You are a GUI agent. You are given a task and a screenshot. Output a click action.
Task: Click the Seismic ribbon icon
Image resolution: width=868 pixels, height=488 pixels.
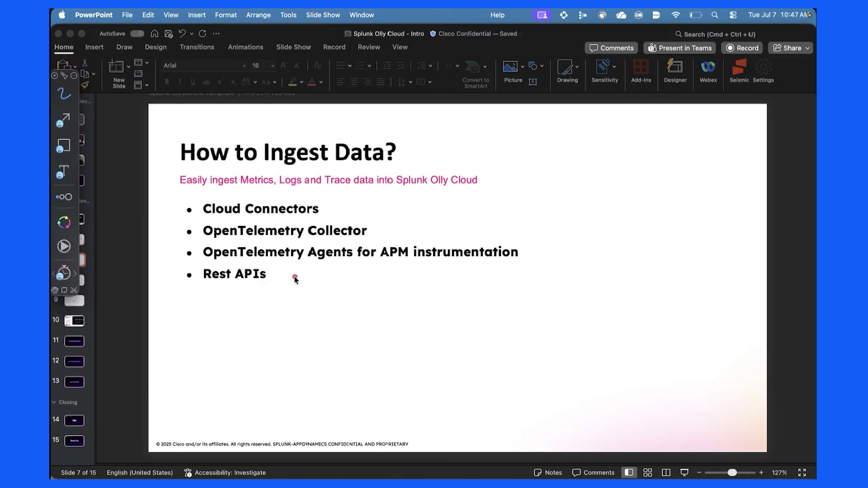pyautogui.click(x=739, y=67)
